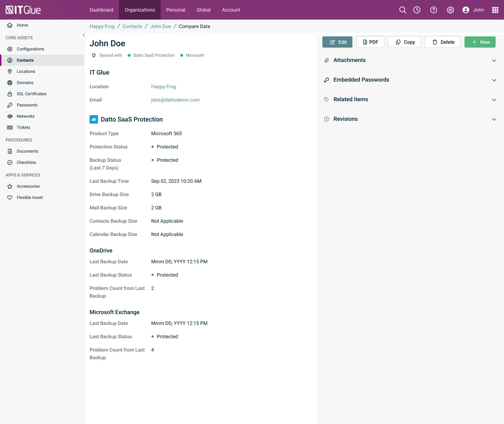Expand the Related Items panel
504x424 pixels.
[494, 99]
